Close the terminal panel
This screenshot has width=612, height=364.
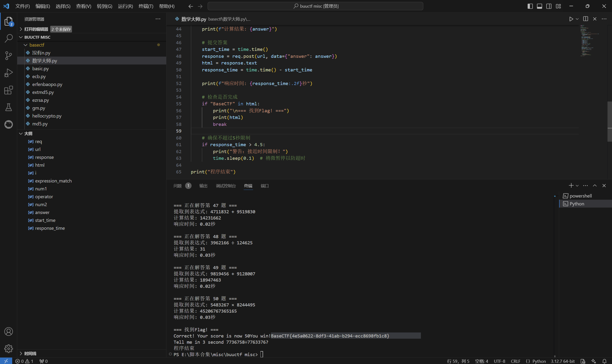coord(604,185)
